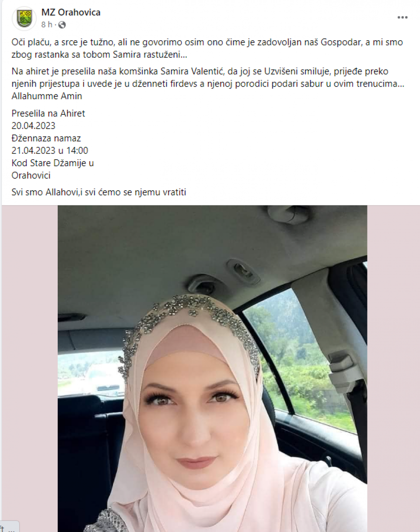Open the attached photo of the woman
Image resolution: width=420 pixels, height=532 pixels.
pos(212,369)
